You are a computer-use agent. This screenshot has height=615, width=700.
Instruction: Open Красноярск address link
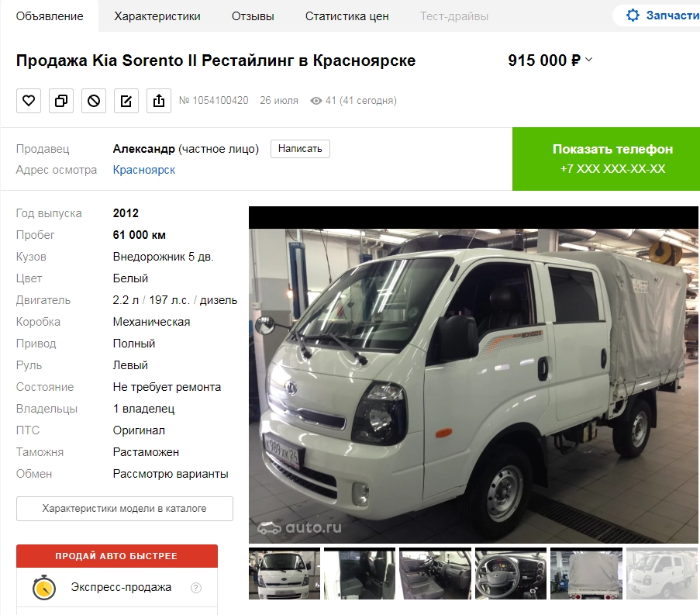[x=143, y=170]
